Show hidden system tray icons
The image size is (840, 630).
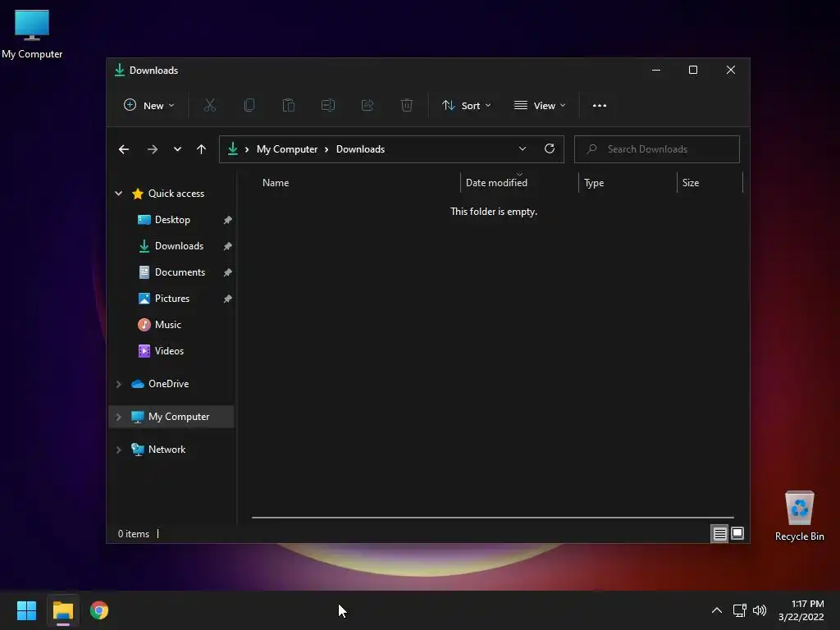pos(717,610)
